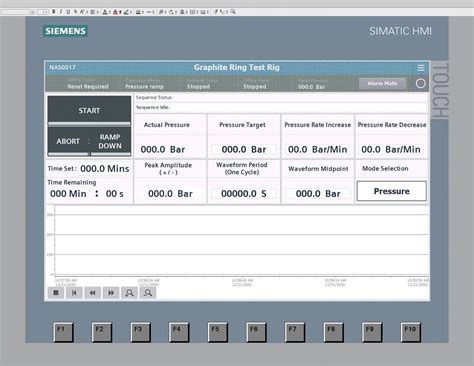The height and width of the screenshot is (366, 474).
Task: Rewind the trend chart backward
Action: (93, 293)
